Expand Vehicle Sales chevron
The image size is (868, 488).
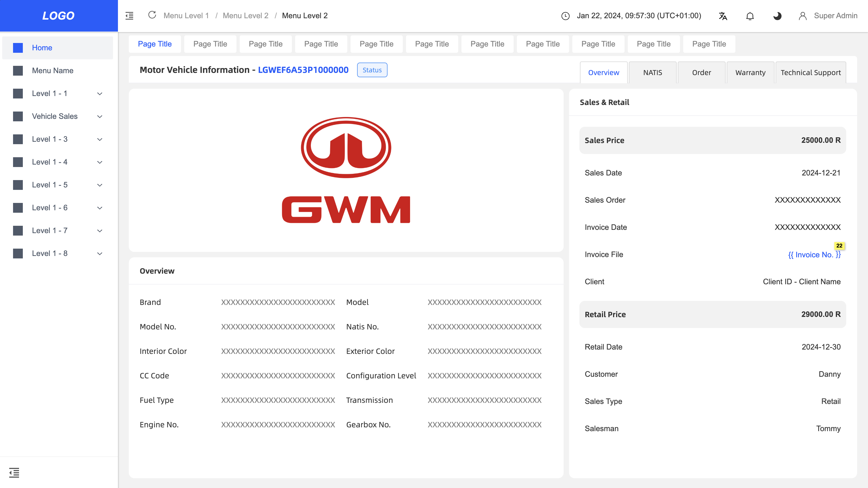coord(100,117)
